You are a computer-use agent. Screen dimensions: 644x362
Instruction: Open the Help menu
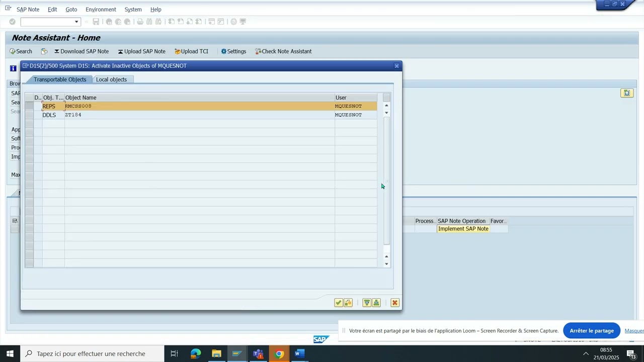pos(156,10)
